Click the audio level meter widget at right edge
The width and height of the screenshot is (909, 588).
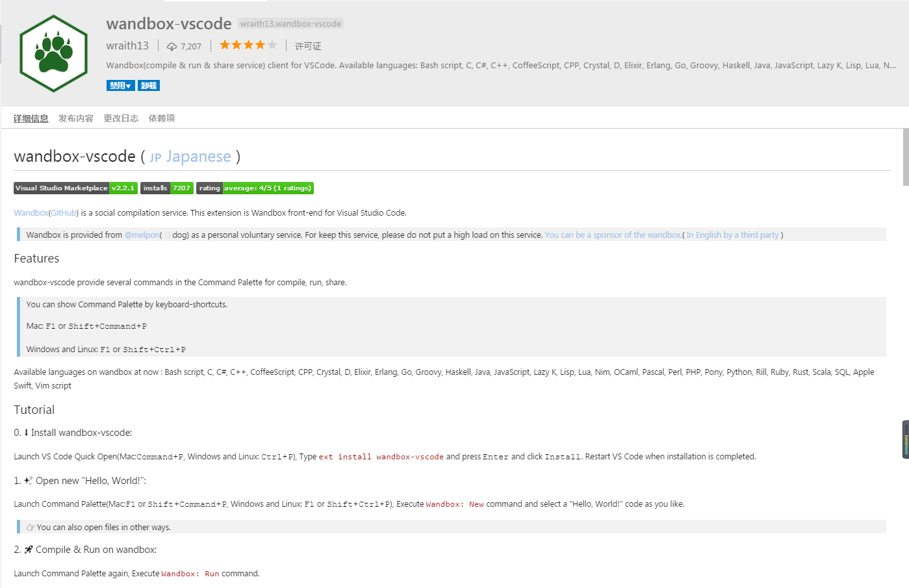906,440
